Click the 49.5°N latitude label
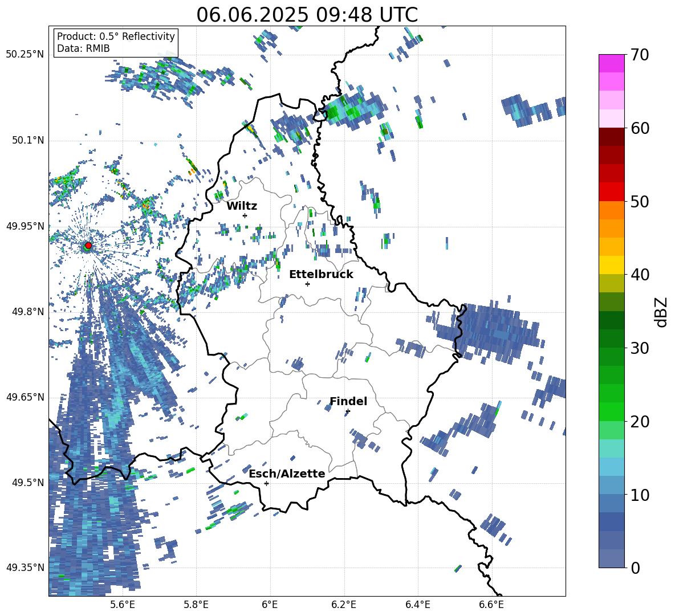The height and width of the screenshot is (616, 675). [x=27, y=482]
